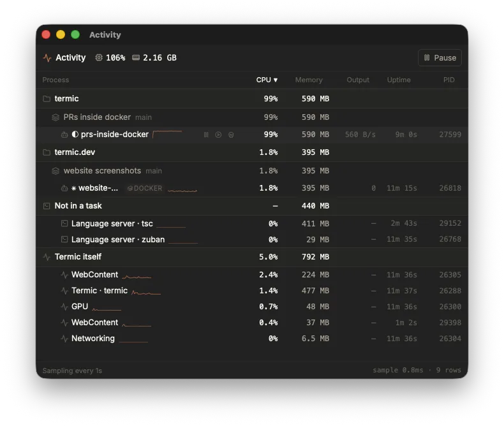The height and width of the screenshot is (426, 504).
Task: Collapse the termic folder group
Action: click(252, 99)
